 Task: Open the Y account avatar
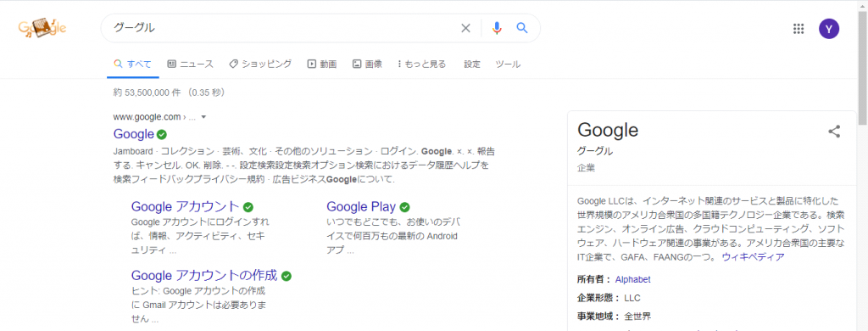[x=829, y=29]
